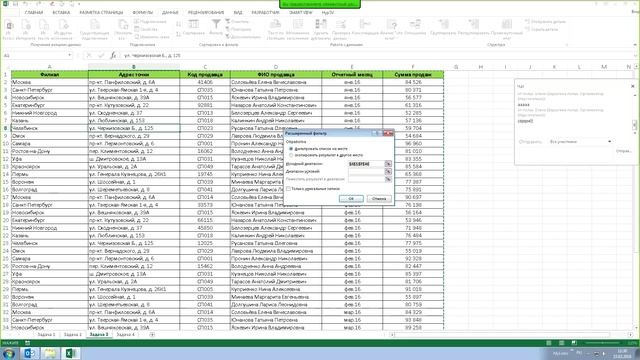Click Data Validation (Проверка данных)
Viewport: 640px width, 360px height.
[x=340, y=29]
